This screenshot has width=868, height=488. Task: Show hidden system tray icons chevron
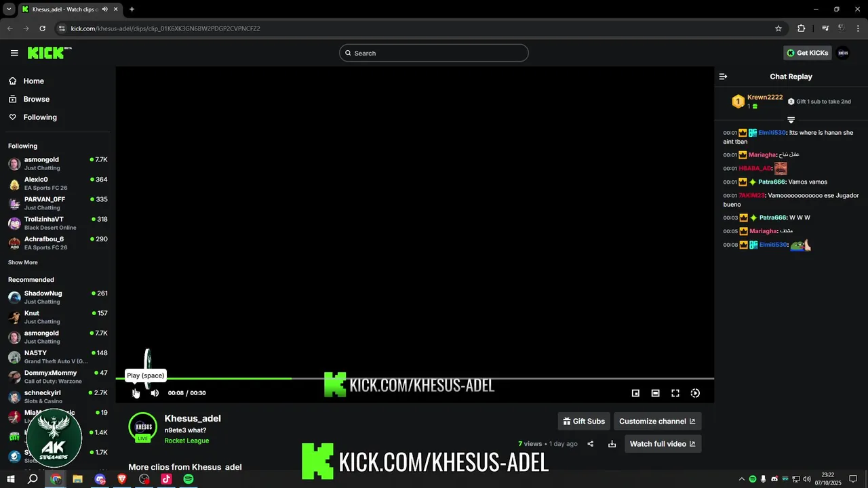741,479
